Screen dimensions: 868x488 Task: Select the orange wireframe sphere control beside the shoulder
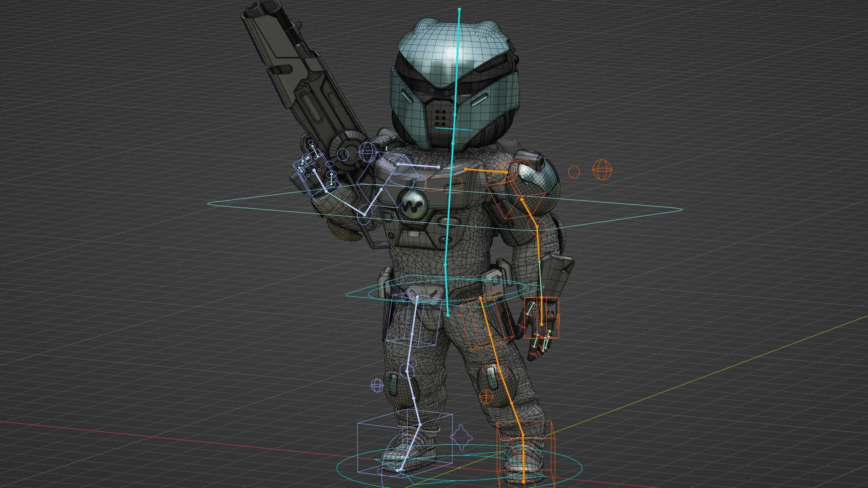click(x=603, y=170)
